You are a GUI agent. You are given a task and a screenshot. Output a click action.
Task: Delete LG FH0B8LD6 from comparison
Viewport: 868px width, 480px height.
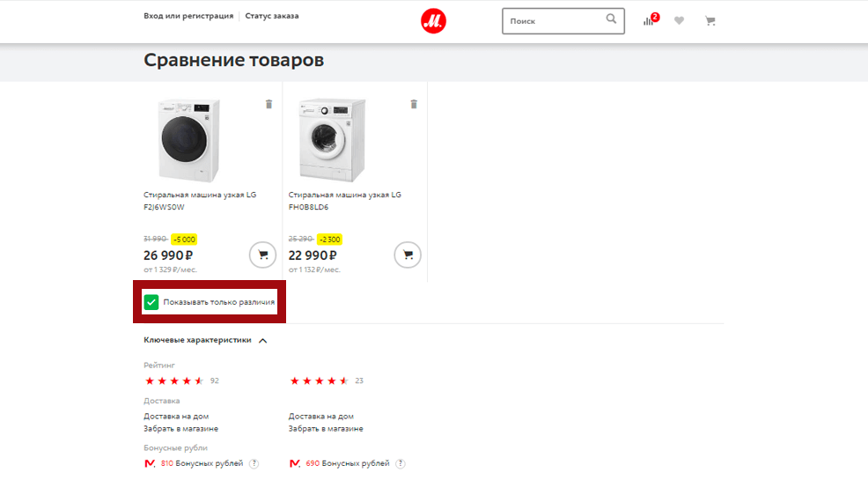(414, 104)
